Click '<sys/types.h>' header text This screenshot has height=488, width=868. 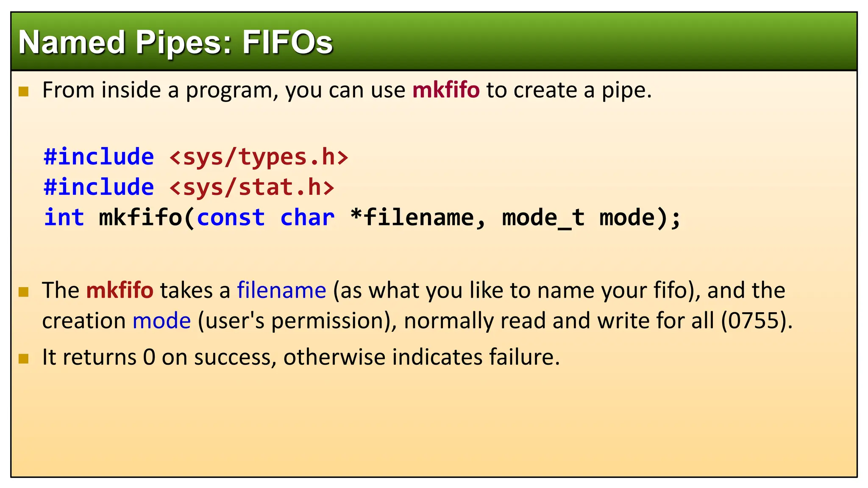point(259,157)
